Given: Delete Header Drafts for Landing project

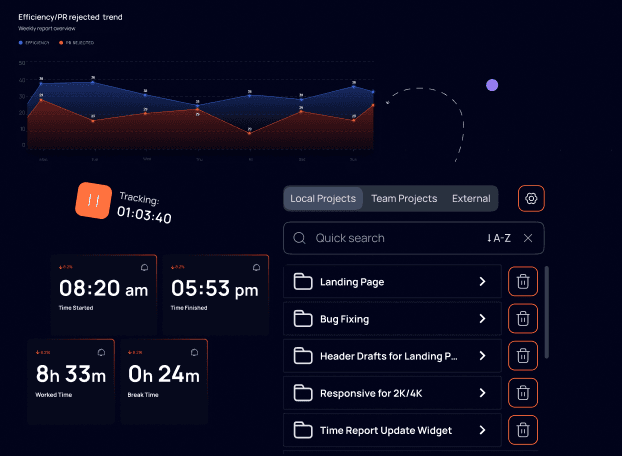Looking at the screenshot, I should tap(523, 356).
